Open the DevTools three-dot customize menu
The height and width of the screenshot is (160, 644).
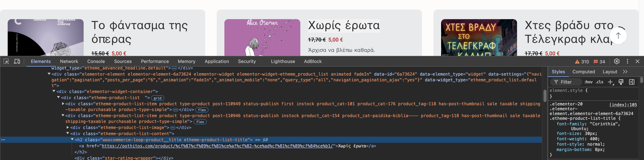pyautogui.click(x=627, y=61)
